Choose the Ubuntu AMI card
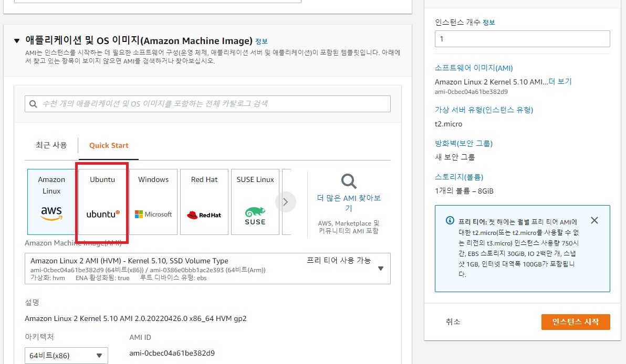This screenshot has height=364, width=626. [102, 202]
